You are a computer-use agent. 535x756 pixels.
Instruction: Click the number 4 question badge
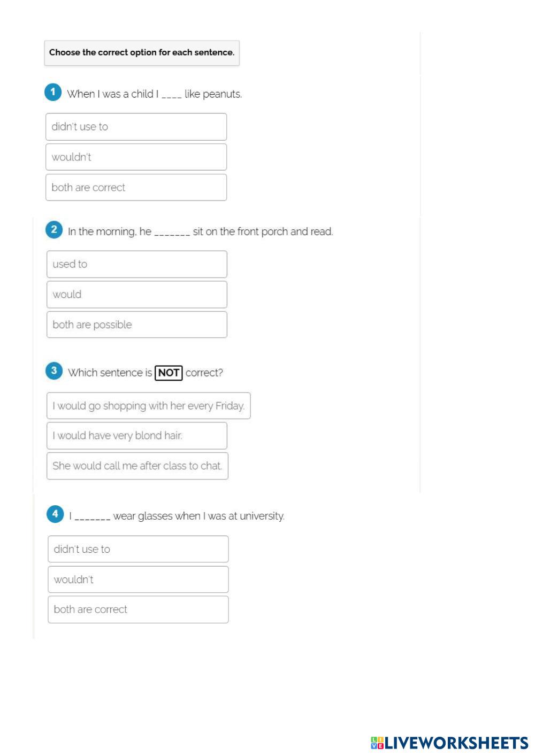point(55,514)
